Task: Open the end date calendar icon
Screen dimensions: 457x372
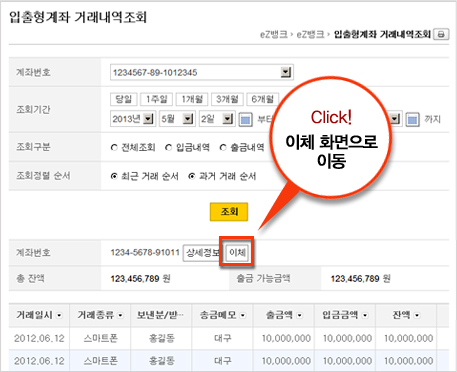Action: coord(412,119)
